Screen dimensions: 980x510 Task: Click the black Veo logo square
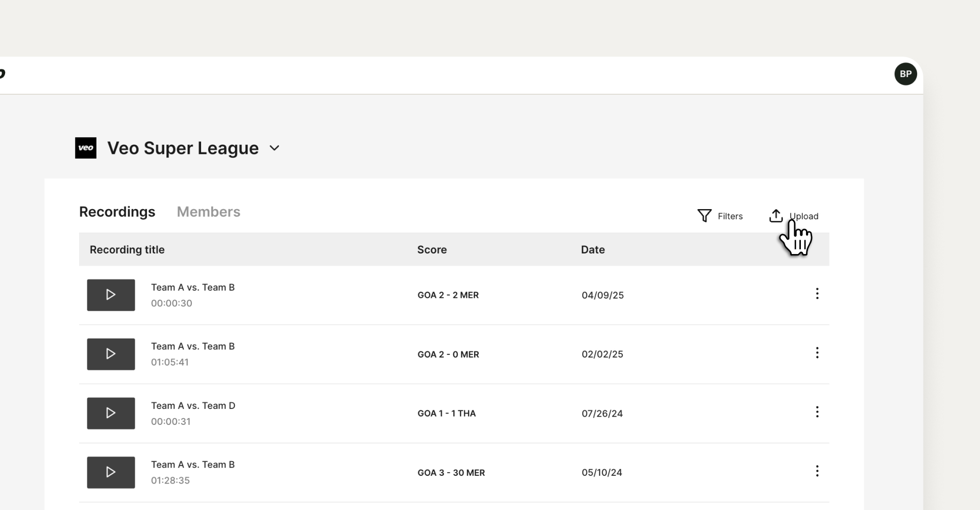[x=86, y=148]
